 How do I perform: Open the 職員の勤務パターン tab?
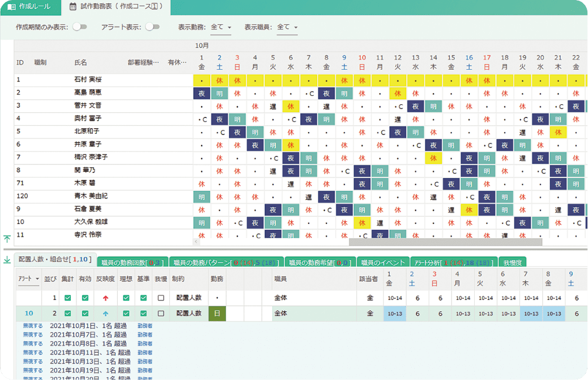coord(226,262)
